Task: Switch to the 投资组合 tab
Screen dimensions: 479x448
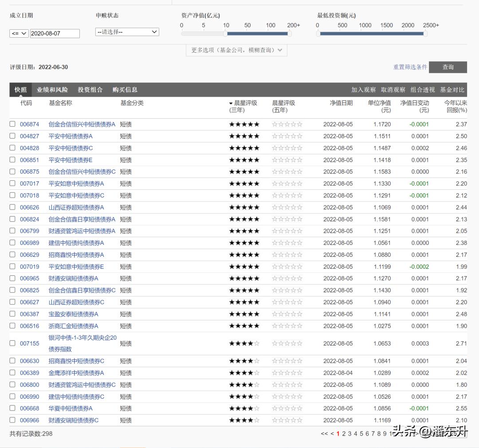Action: coord(90,89)
